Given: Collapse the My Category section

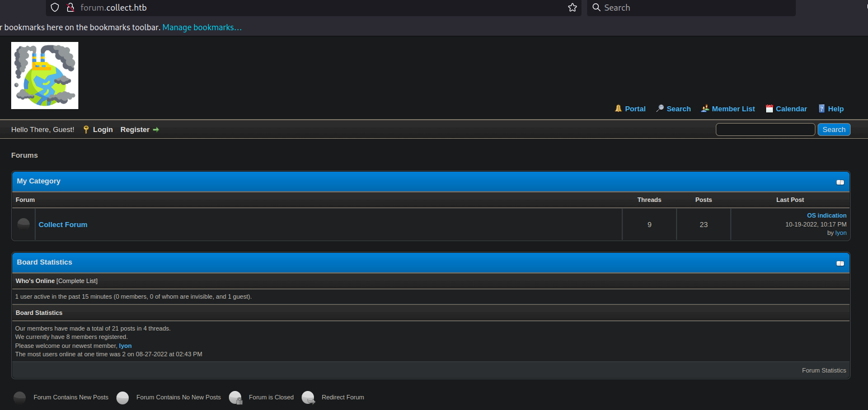Looking at the screenshot, I should [840, 182].
